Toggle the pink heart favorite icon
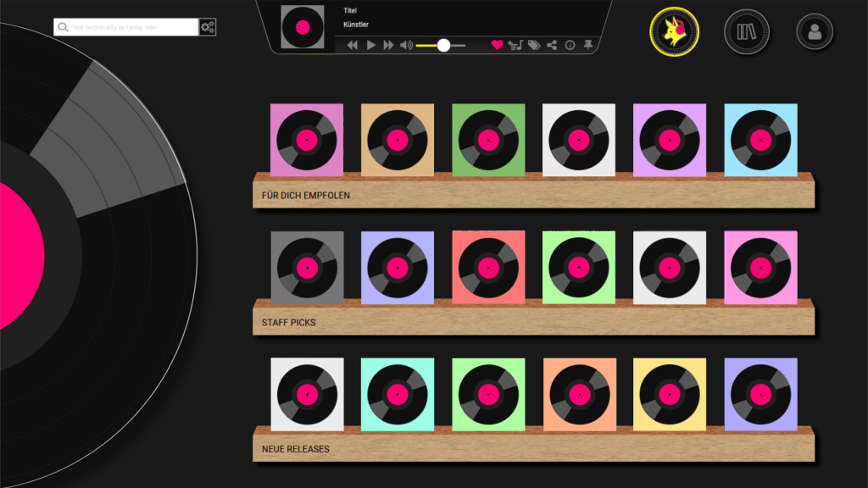 pyautogui.click(x=498, y=46)
